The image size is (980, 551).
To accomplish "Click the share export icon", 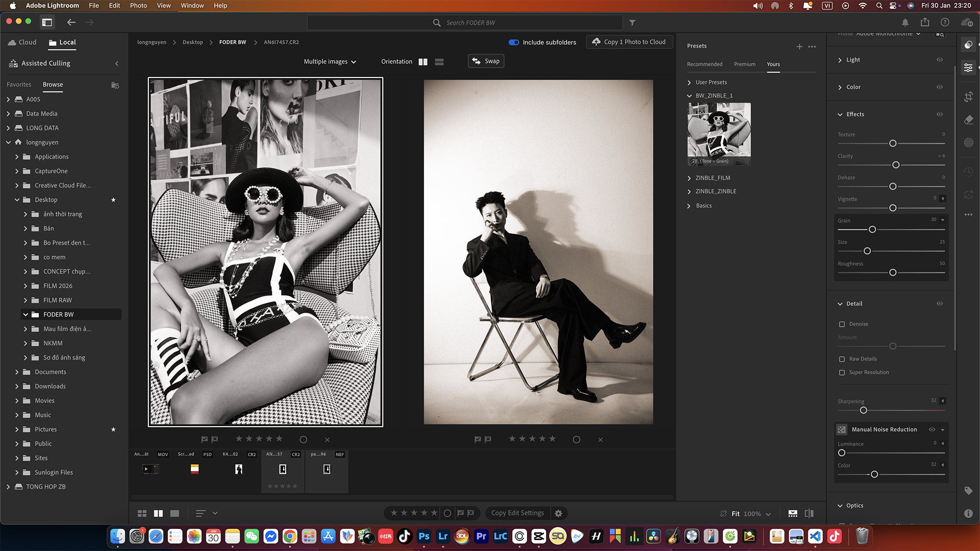I will coord(924,22).
